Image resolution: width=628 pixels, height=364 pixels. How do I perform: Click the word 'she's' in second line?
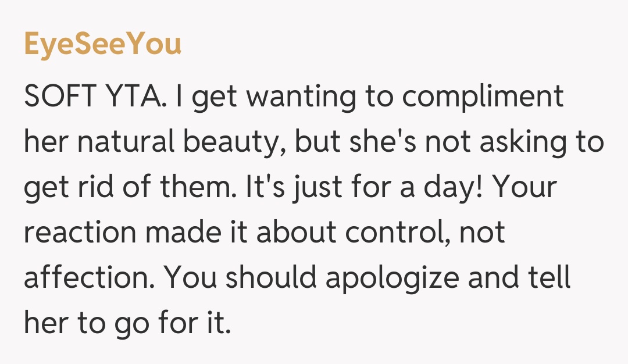pos(384,142)
